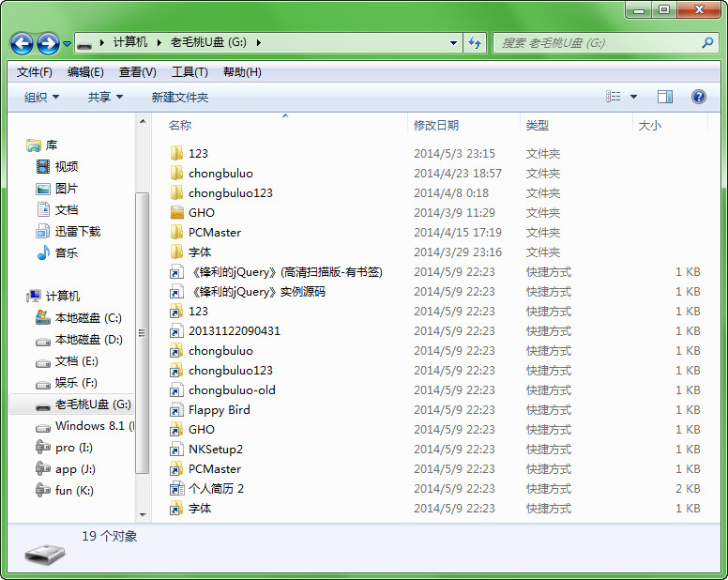728x580 pixels.
Task: Click the 新建文件夹 button
Action: [x=180, y=97]
